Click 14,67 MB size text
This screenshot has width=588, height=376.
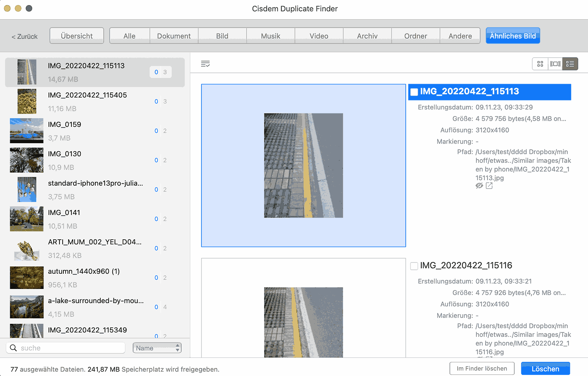tap(63, 79)
